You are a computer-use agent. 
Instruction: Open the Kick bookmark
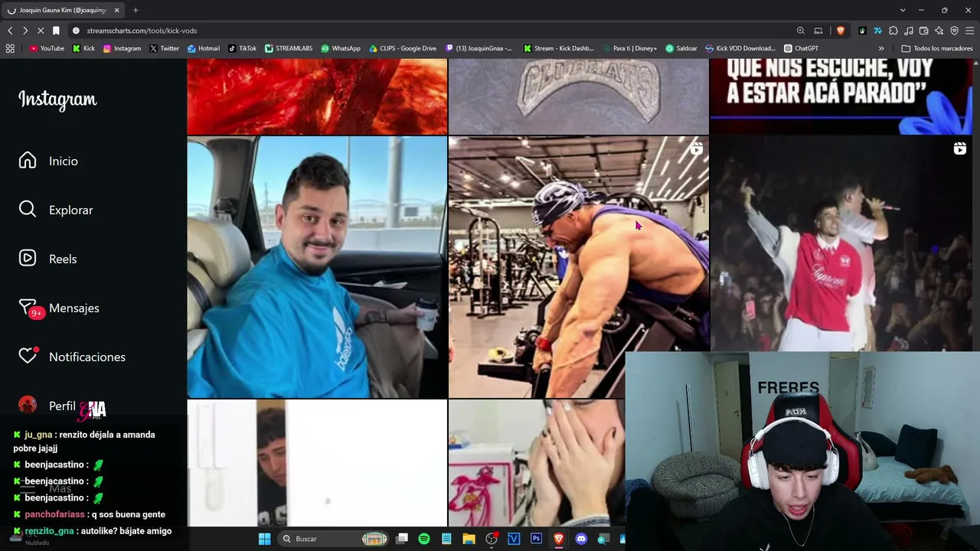[83, 48]
